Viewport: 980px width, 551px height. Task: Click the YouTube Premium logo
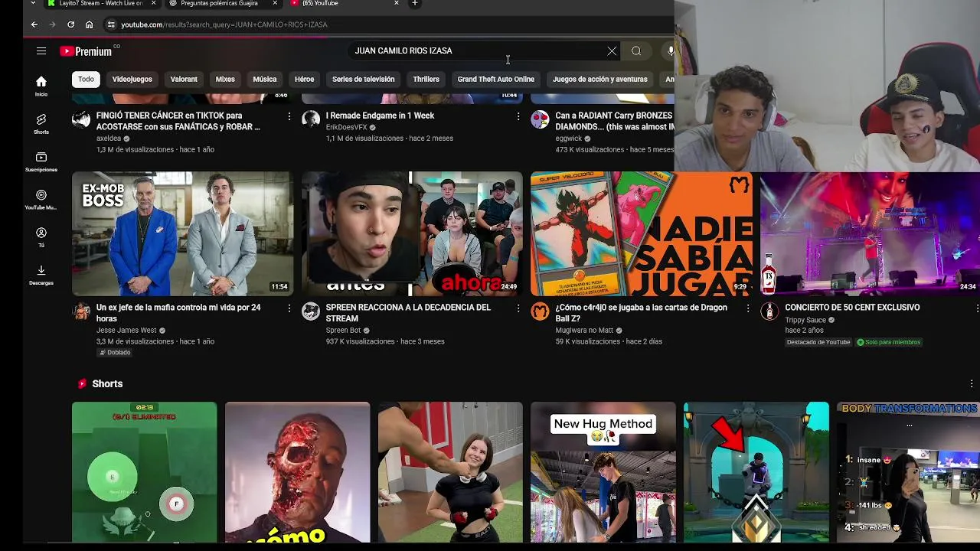pyautogui.click(x=86, y=51)
